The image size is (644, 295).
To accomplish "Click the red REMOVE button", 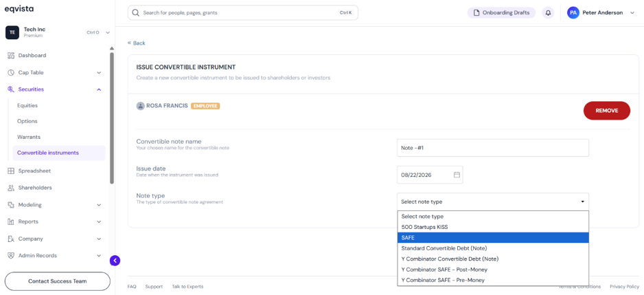I will pyautogui.click(x=607, y=111).
